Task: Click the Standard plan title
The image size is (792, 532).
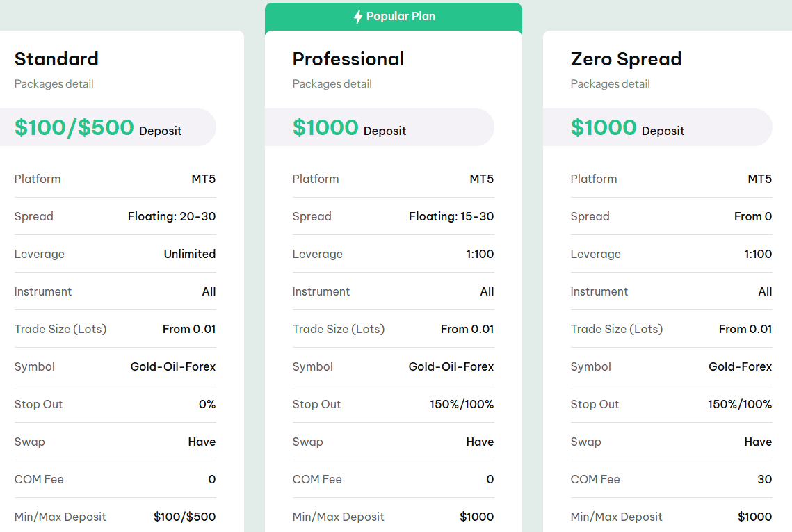Action: (x=56, y=59)
